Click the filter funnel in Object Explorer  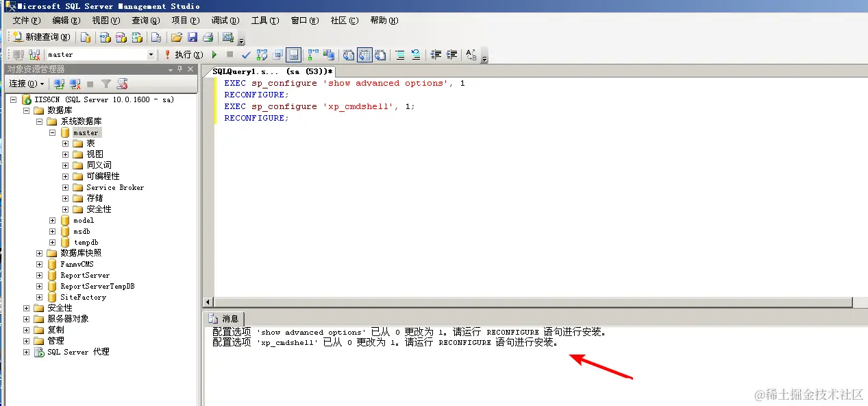pos(106,84)
